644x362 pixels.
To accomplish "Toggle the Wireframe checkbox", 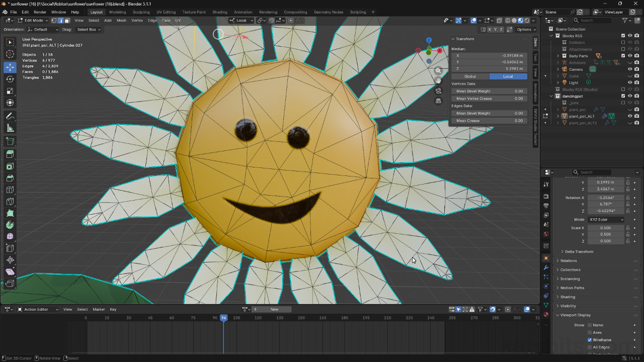I will click(590, 340).
